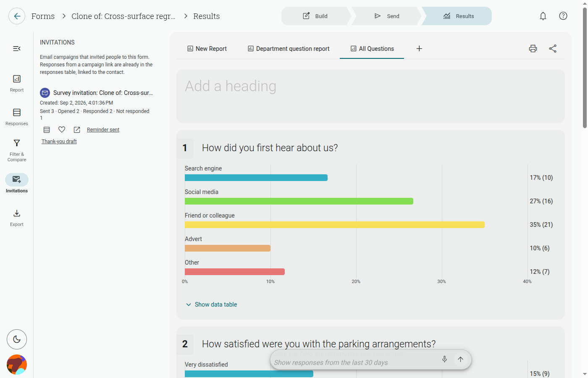Click the '12% (7)' value

tap(539, 272)
